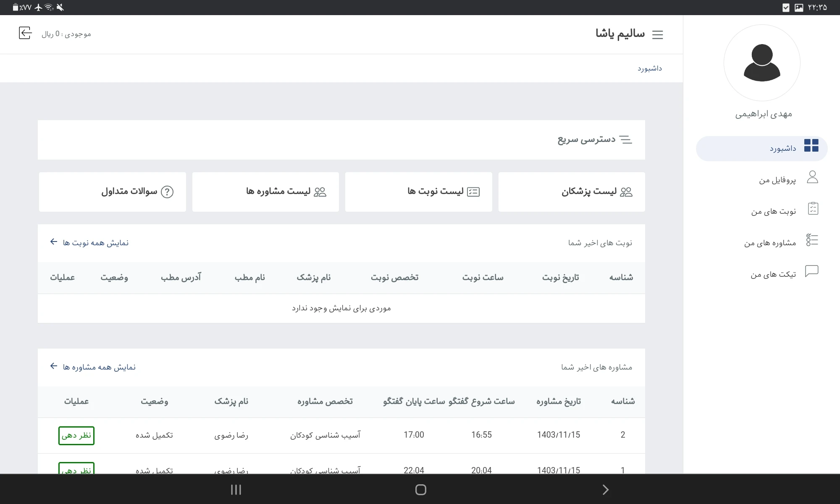
Task: Tap the Android home button
Action: click(x=420, y=490)
